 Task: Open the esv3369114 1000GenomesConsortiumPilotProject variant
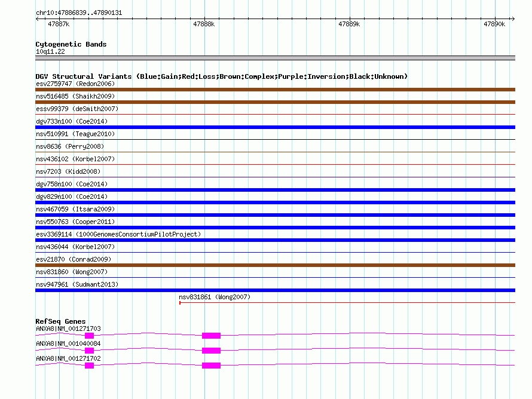click(118, 234)
